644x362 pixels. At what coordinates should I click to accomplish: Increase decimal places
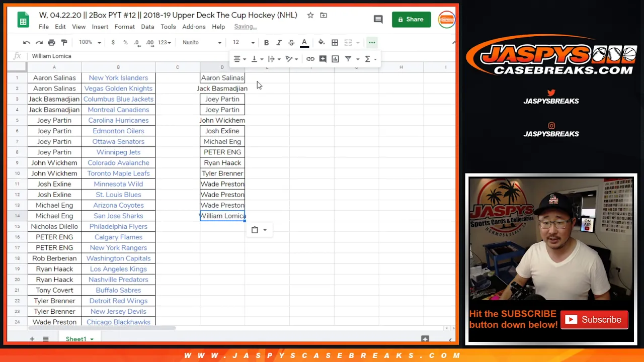[x=149, y=42]
